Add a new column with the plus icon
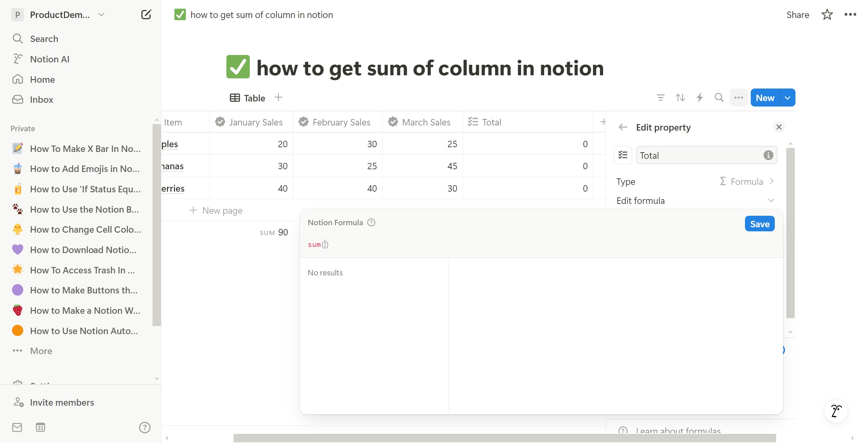Screen dimensions: 868x443 [603, 122]
